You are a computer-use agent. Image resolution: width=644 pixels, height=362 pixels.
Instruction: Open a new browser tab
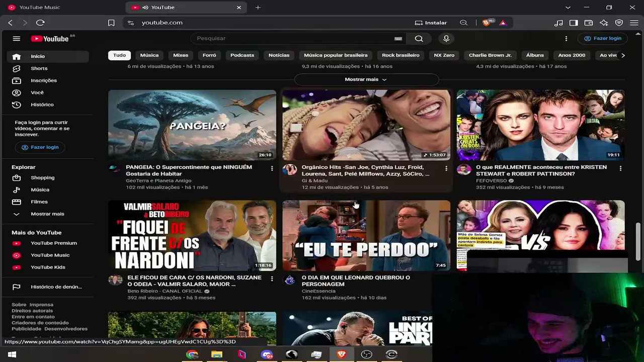[x=258, y=8]
